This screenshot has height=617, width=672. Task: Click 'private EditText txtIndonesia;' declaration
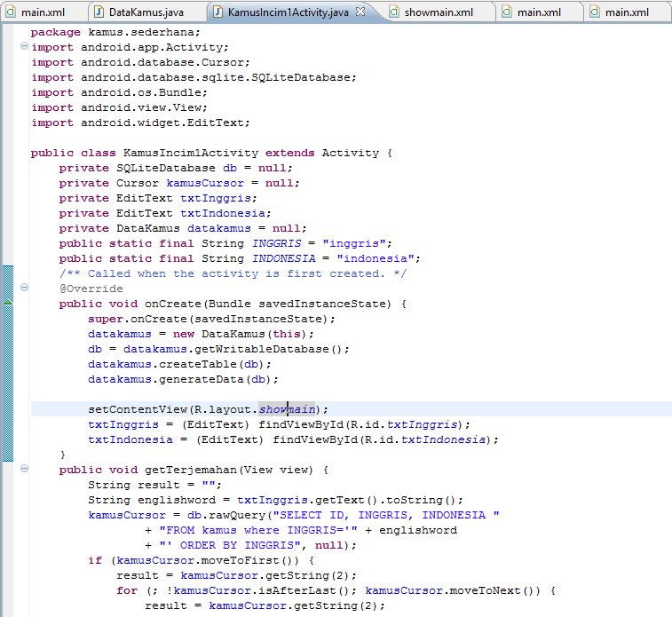tap(165, 213)
